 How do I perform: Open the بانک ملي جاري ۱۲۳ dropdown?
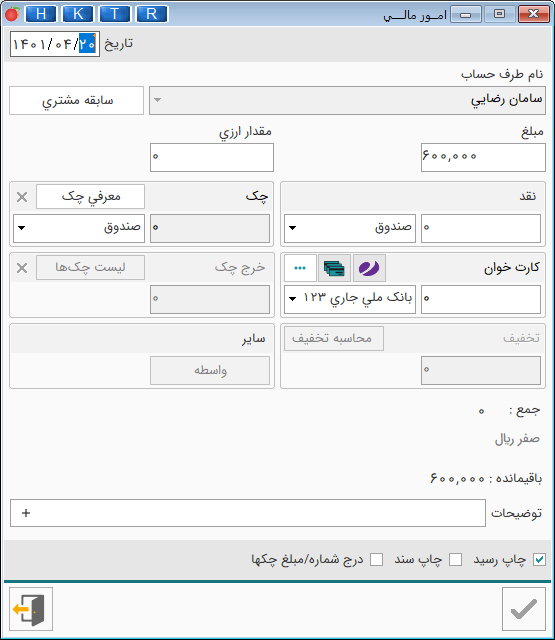350,299
